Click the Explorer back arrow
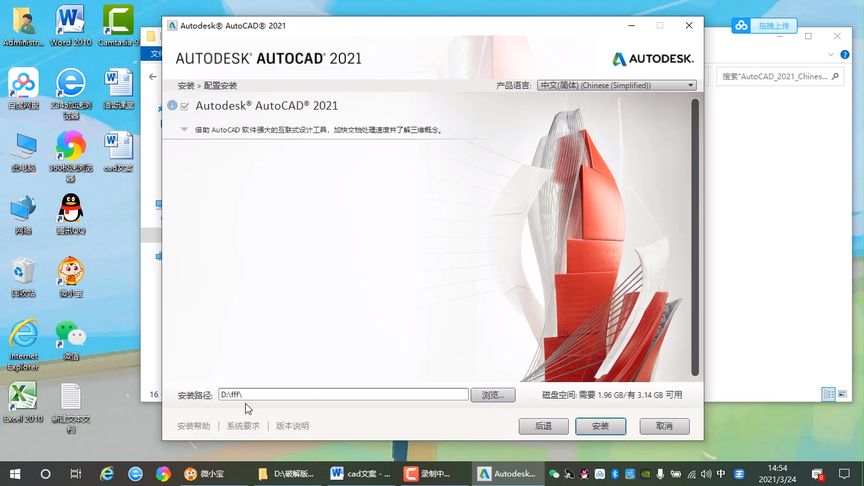864x486 pixels. pos(153,77)
